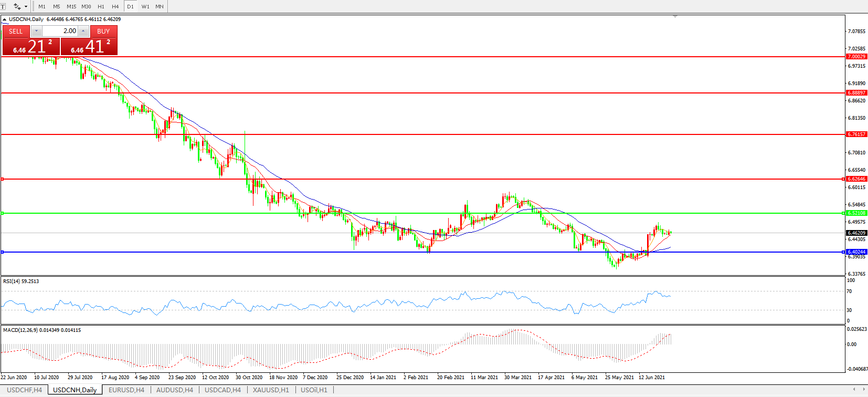Switch chart to M1 timeframe
Viewport: 868px width, 397px height.
pos(42,6)
